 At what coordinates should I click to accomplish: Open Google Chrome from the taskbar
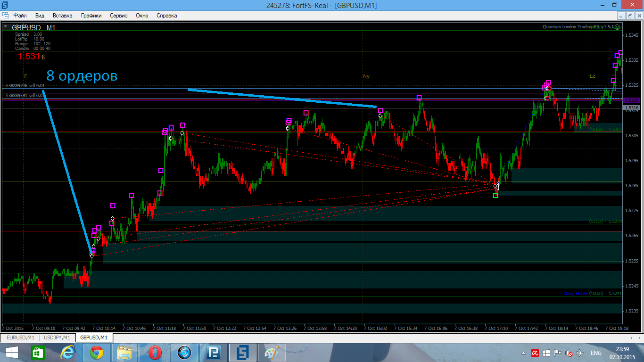tap(97, 353)
